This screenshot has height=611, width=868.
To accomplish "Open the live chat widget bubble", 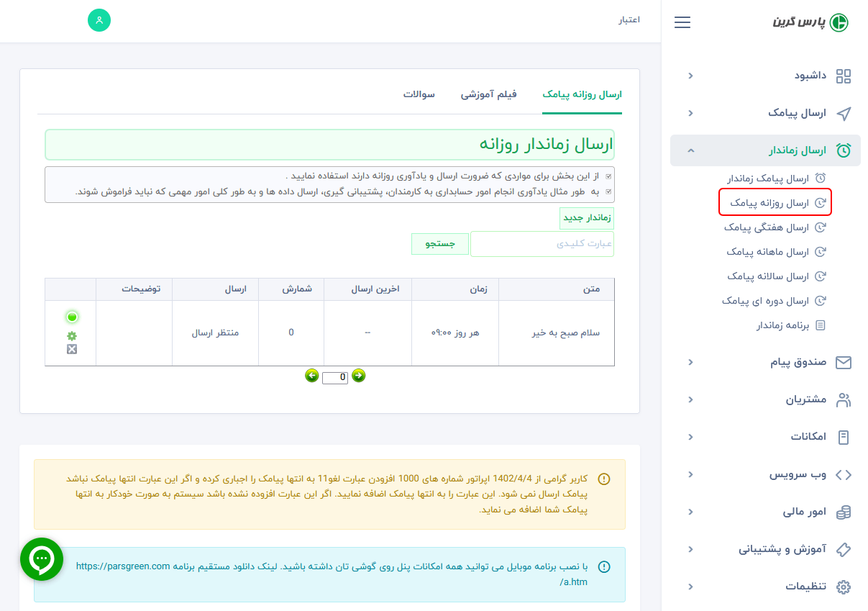I will click(41, 558).
